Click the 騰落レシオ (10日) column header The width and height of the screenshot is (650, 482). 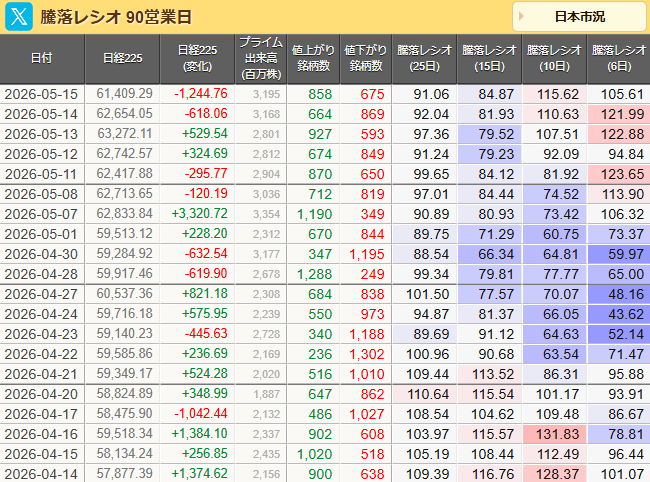pyautogui.click(x=554, y=58)
